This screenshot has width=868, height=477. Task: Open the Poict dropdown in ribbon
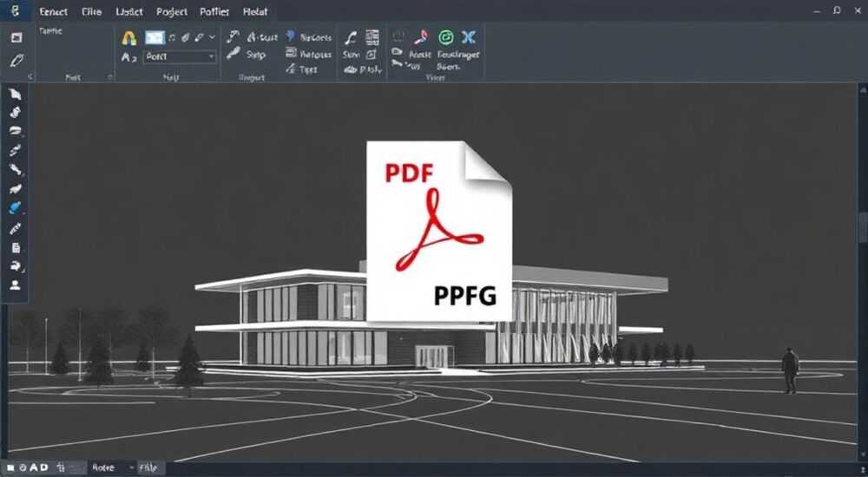(x=180, y=56)
